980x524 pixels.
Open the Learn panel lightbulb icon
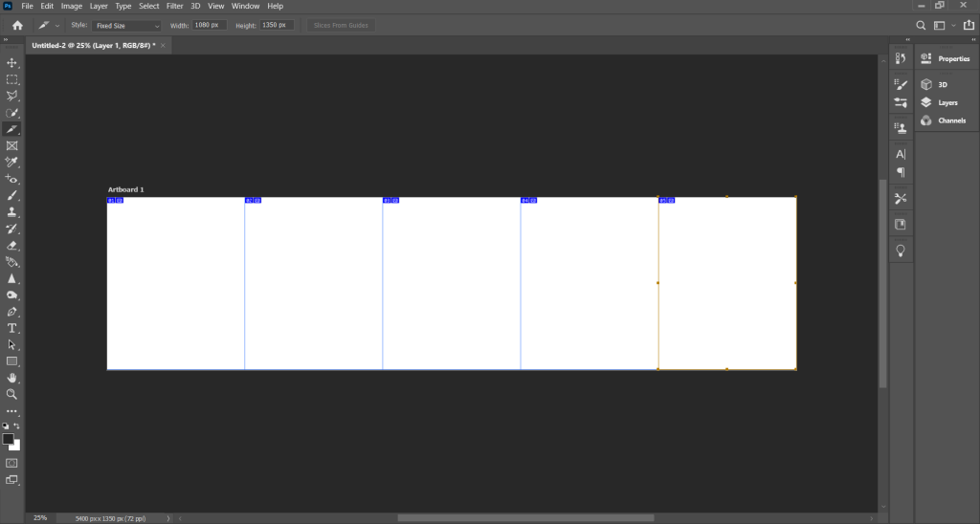900,251
